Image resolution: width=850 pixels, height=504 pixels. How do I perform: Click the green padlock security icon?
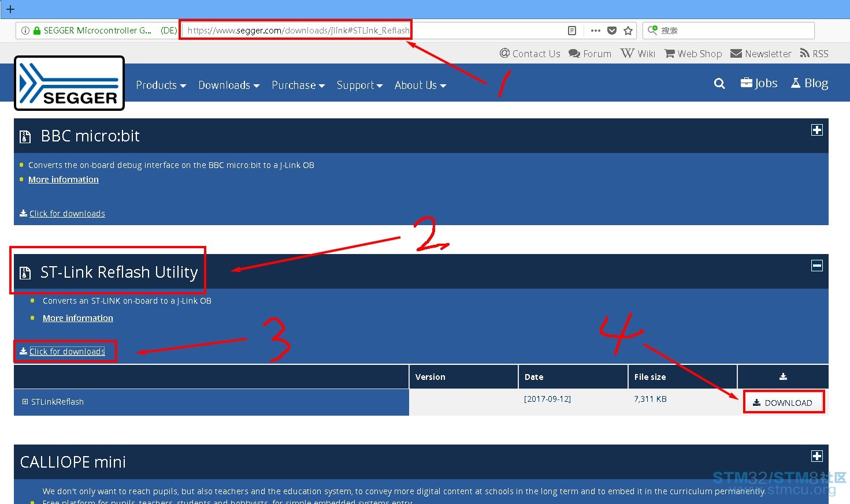pyautogui.click(x=37, y=31)
